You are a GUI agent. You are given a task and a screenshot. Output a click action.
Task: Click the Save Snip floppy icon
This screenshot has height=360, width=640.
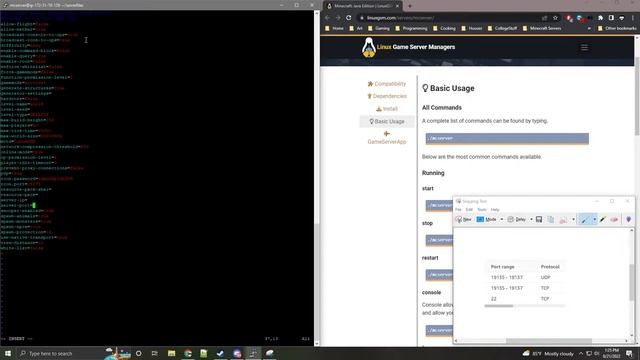pos(539,220)
